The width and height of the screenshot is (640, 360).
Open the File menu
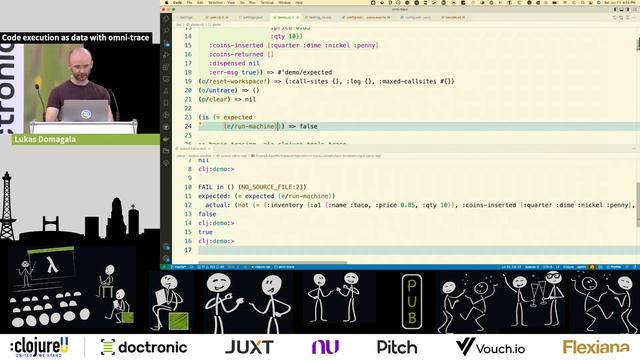pyautogui.click(x=189, y=2)
